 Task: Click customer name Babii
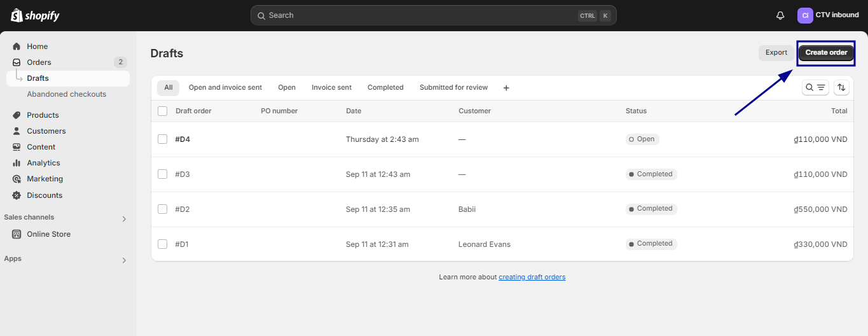(x=467, y=209)
